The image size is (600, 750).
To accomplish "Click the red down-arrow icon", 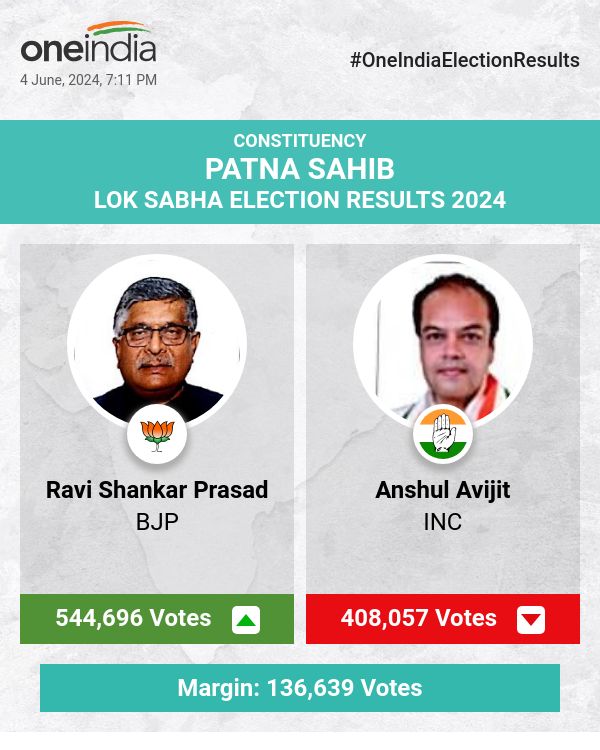I will click(531, 620).
